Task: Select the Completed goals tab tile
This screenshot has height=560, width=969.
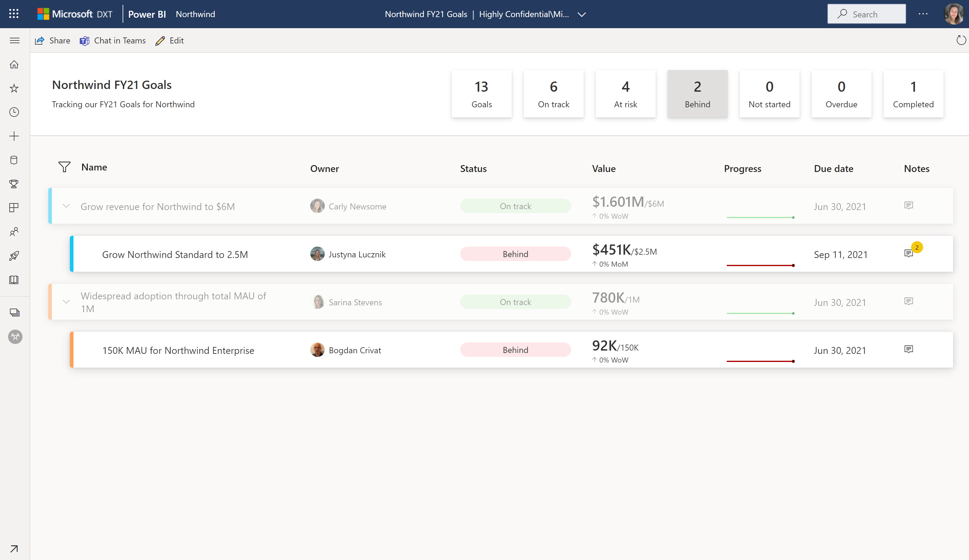Action: click(913, 93)
